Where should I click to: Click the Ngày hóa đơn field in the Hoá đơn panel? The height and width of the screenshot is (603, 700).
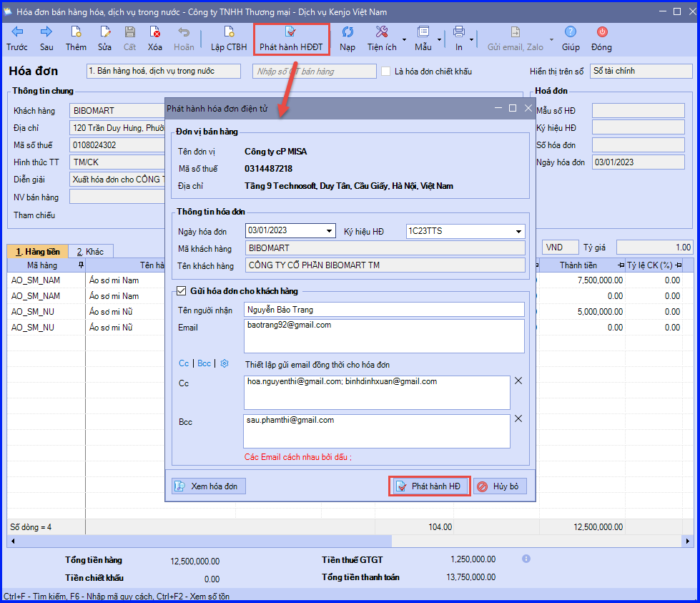[639, 162]
